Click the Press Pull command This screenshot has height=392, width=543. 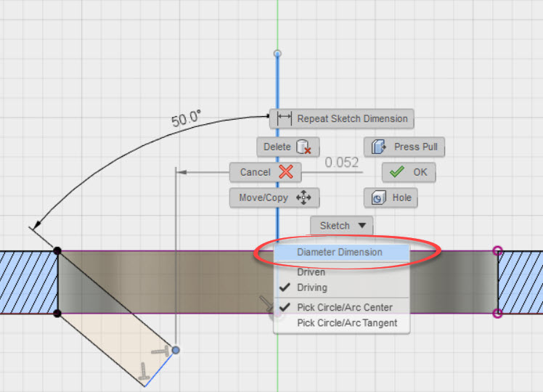pos(404,147)
